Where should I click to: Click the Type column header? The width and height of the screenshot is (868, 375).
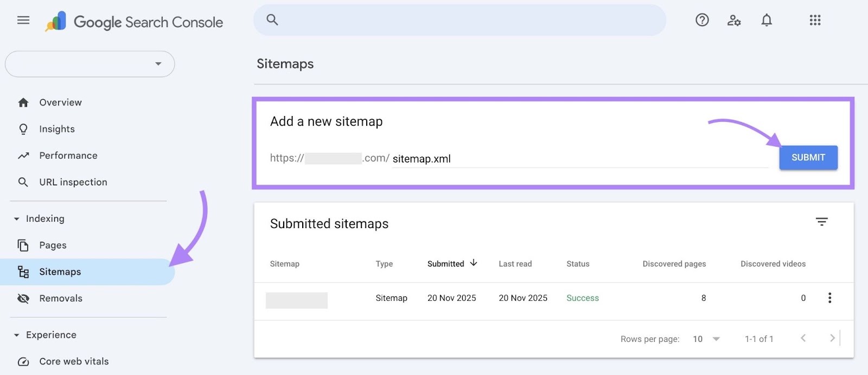pos(384,264)
